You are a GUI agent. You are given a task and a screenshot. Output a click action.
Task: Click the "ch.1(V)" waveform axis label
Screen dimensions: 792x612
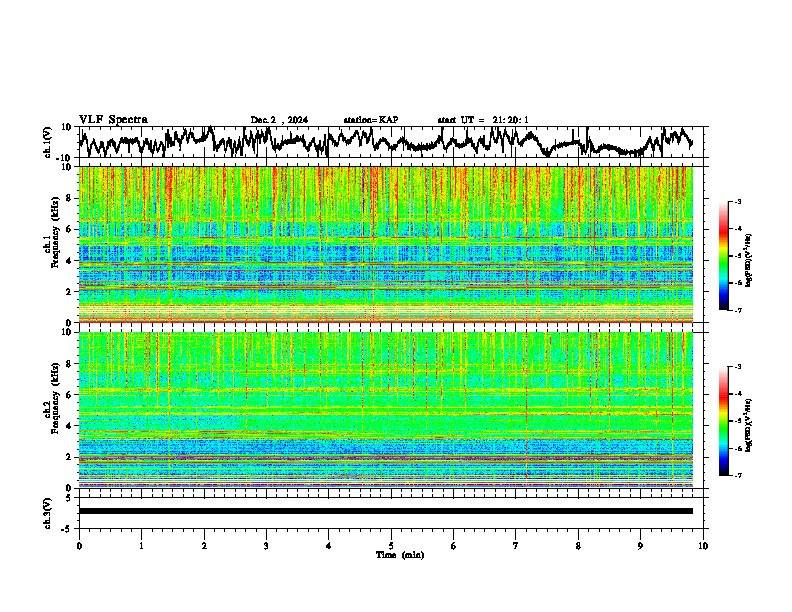pos(48,142)
